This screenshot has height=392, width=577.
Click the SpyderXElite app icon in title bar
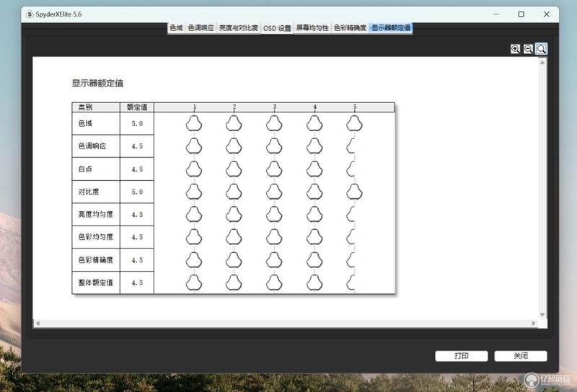(x=30, y=14)
